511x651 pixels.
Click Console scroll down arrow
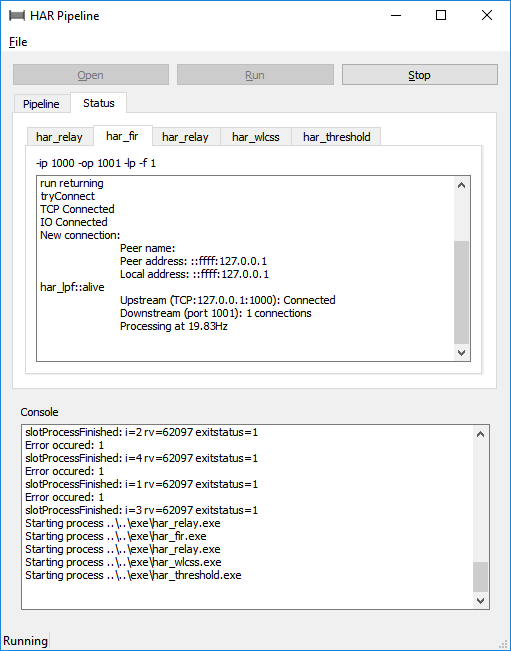point(480,600)
